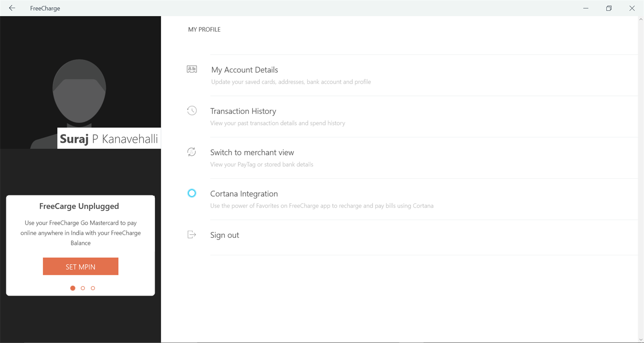Click the profile avatar picture
The image size is (644, 343).
79,94
